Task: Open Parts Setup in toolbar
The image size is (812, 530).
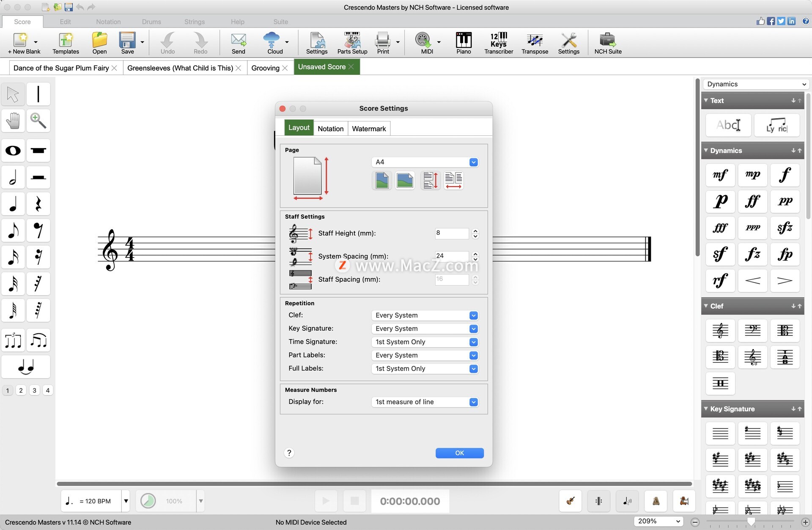Action: [x=352, y=43]
